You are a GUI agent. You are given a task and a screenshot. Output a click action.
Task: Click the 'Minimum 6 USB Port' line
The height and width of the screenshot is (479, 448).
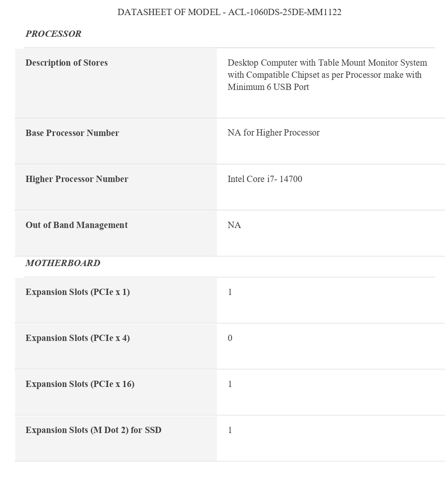coord(268,87)
